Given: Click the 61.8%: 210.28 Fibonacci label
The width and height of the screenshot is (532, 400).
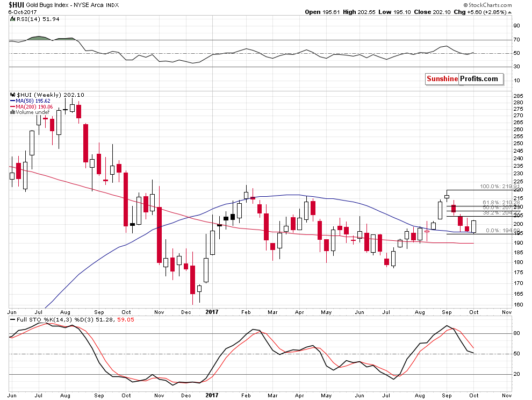Looking at the screenshot, I should tap(501, 202).
